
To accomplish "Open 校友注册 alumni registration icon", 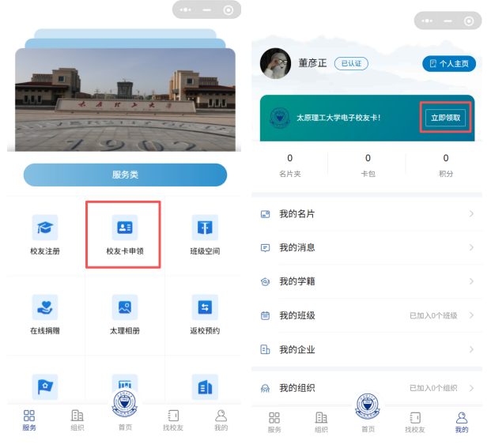I will coord(45,228).
